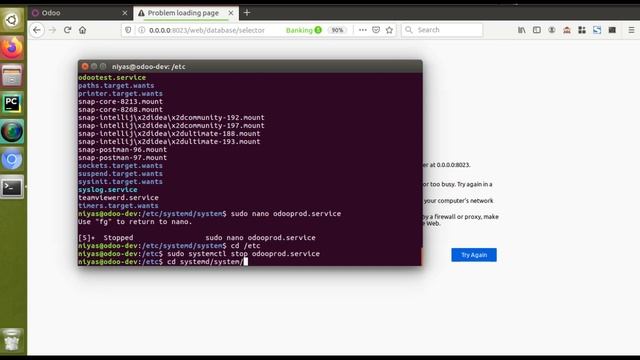640x360 pixels.
Task: Open the Firefox account icon
Action: click(x=552, y=30)
